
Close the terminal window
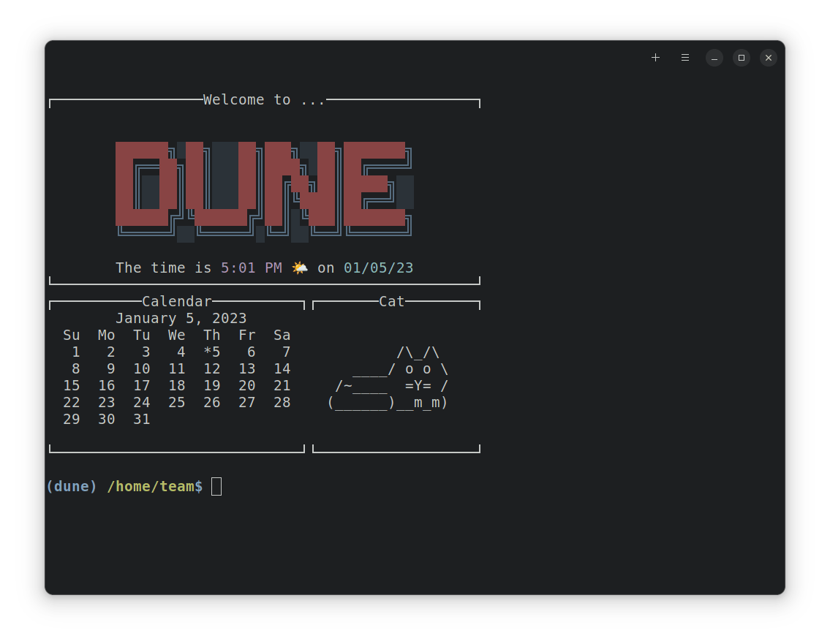coord(769,58)
